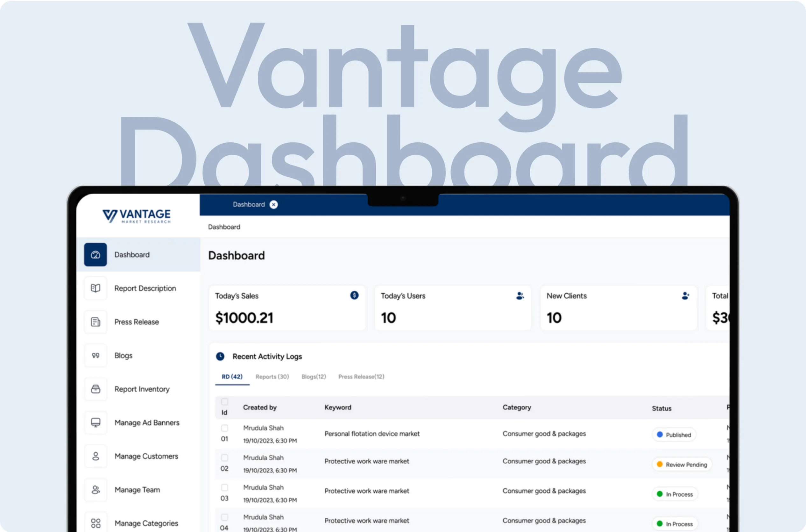Click the Recent Activity Logs heading
Viewport: 806px width, 532px height.
tap(267, 356)
